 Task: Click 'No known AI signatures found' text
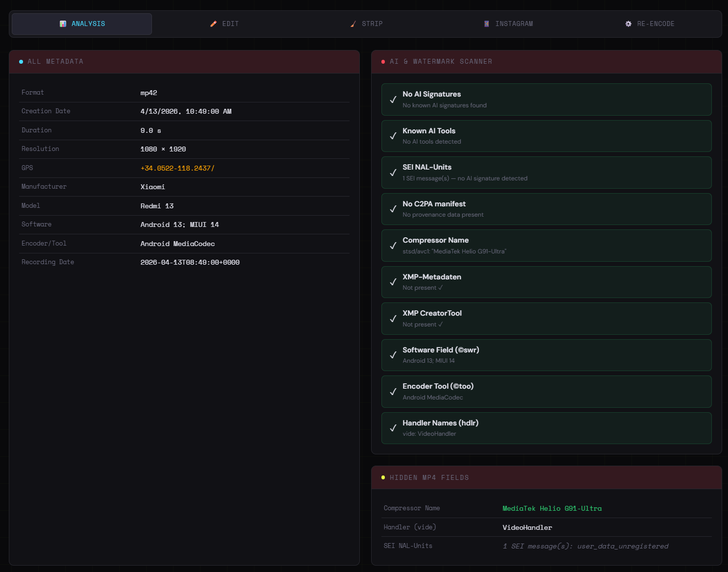pos(445,105)
